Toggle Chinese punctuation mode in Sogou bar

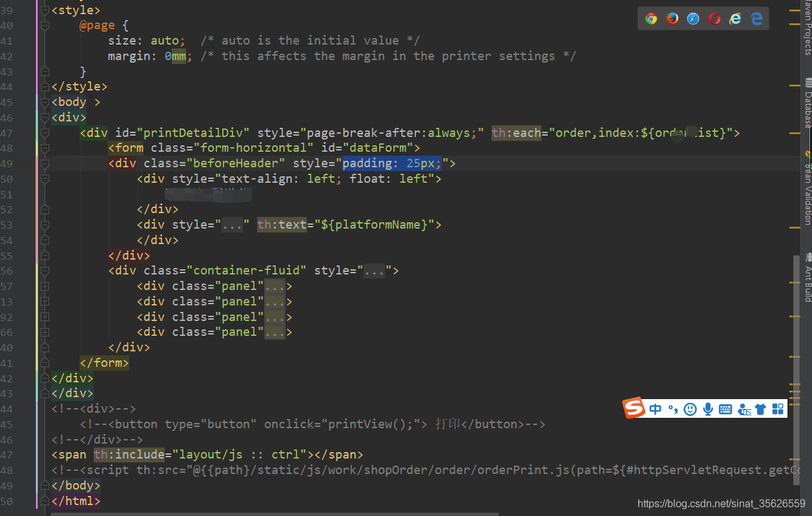(673, 409)
